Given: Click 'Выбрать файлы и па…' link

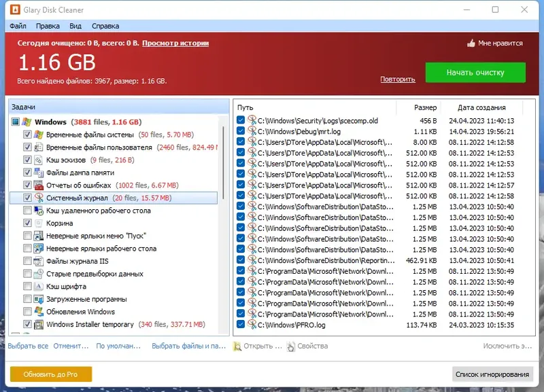Looking at the screenshot, I should pos(189,346).
